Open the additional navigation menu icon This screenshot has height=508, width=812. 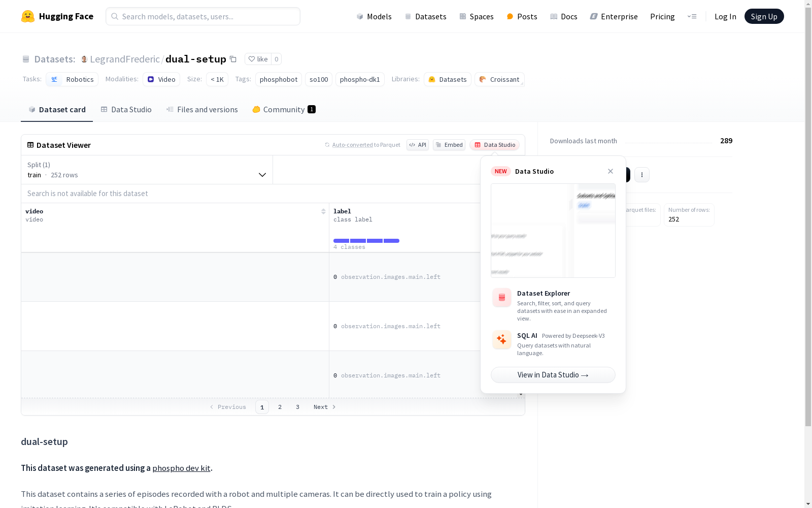(692, 16)
